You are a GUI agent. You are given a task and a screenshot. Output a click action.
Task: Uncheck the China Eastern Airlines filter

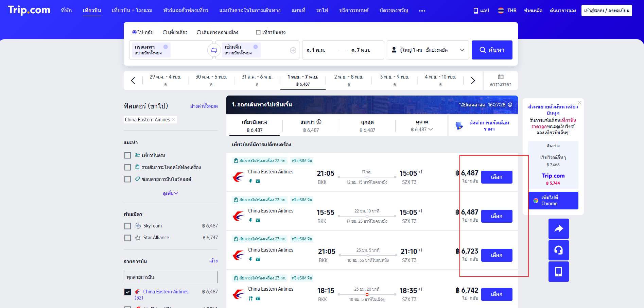[128, 292]
